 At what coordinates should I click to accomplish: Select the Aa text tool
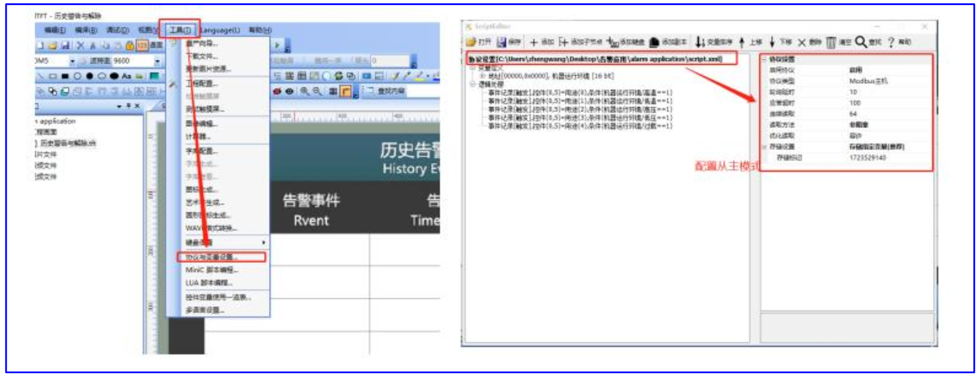pos(126,75)
